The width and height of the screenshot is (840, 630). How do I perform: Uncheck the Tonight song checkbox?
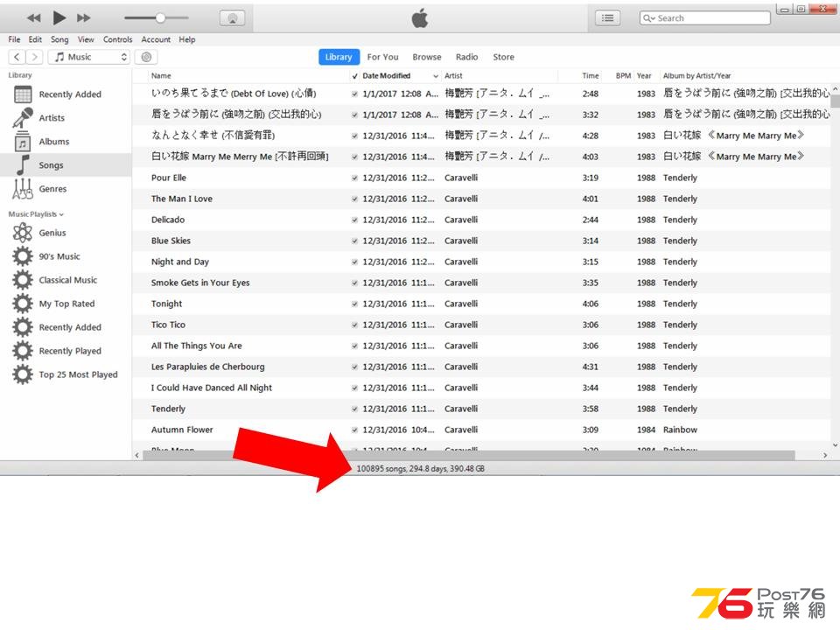pos(354,304)
